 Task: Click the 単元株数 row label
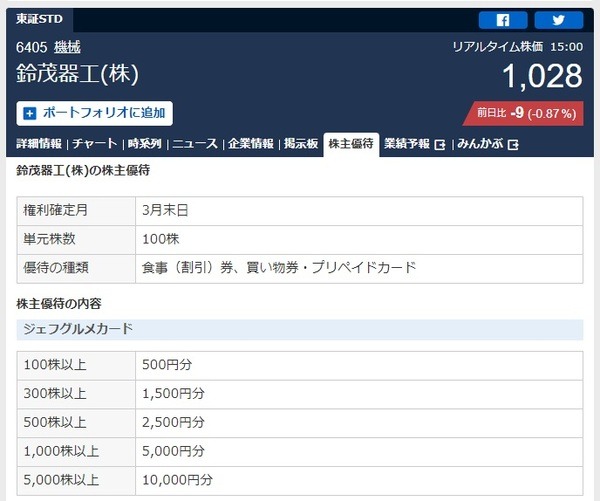pos(76,240)
